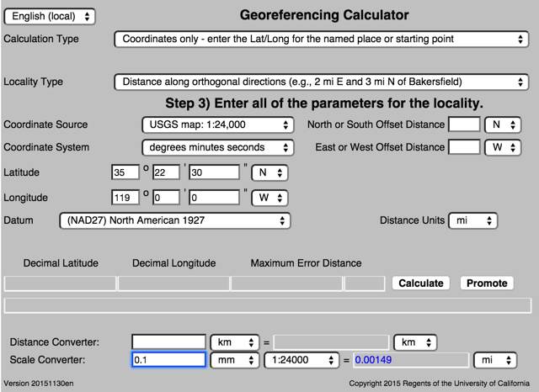
Task: Click the Latitude degrees field
Action: [x=125, y=172]
